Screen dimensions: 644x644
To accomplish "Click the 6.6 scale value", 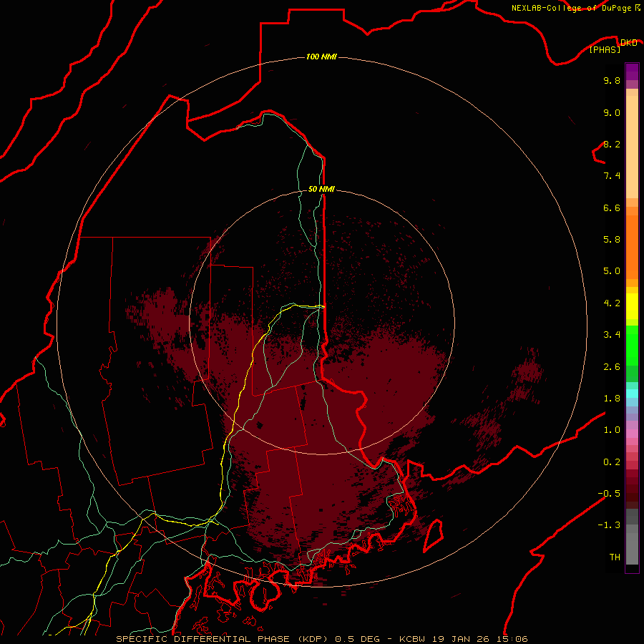I will click(612, 208).
